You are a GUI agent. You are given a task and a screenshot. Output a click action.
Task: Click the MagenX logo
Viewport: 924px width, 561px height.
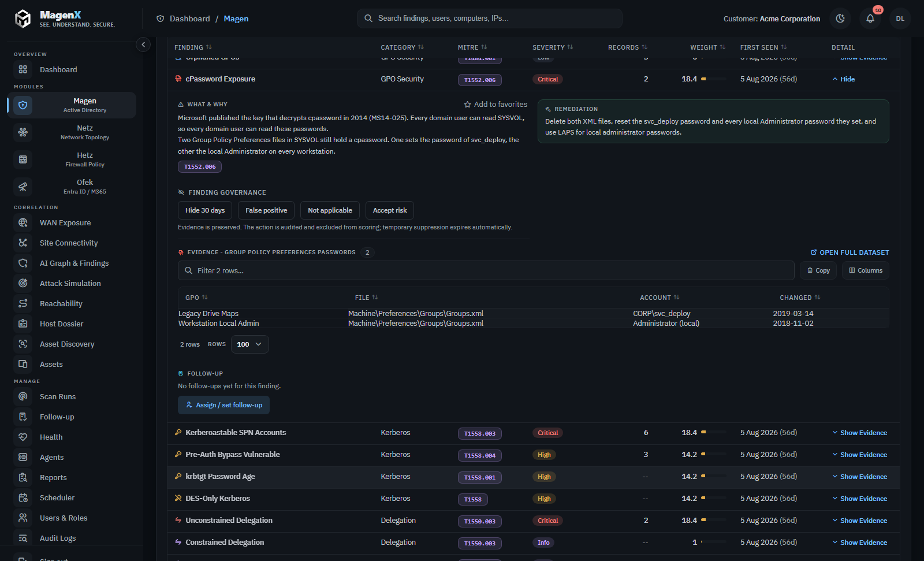[x=65, y=18]
